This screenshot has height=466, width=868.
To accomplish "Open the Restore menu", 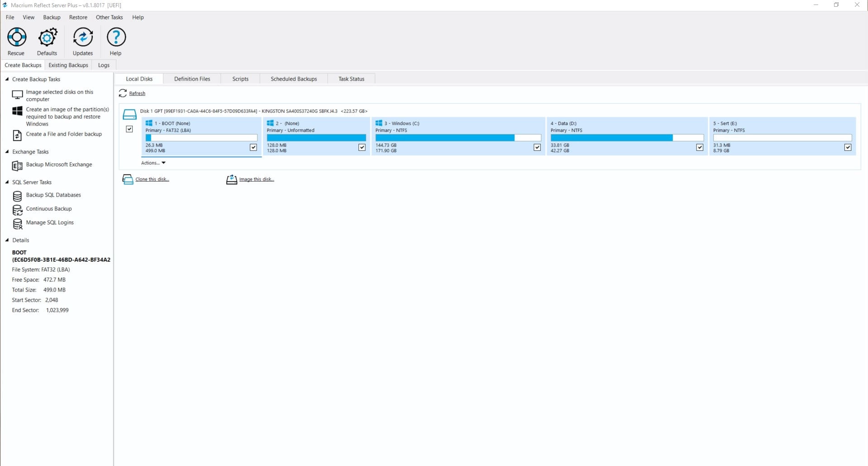I will pos(78,17).
